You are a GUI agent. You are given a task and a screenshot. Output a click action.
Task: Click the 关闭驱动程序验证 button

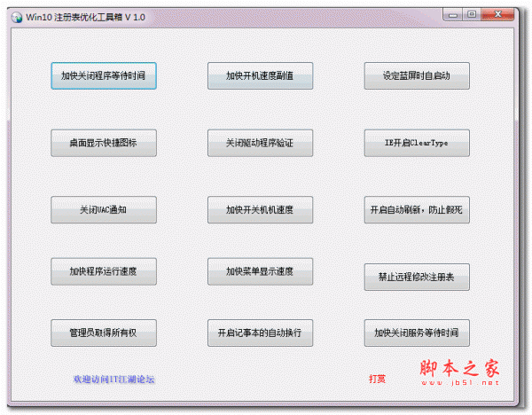[260, 143]
